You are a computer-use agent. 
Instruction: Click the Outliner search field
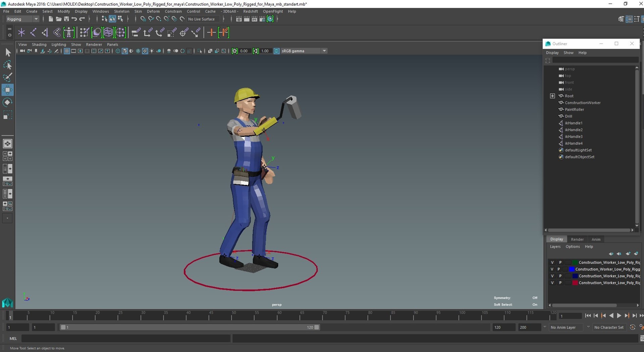(595, 60)
